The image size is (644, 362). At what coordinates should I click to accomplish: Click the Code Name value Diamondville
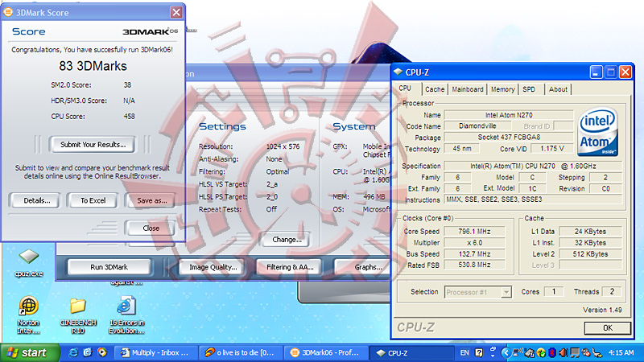click(x=477, y=126)
